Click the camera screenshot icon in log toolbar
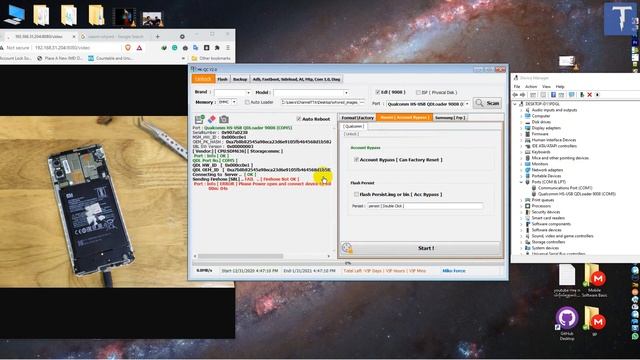640x360 pixels. point(224,119)
